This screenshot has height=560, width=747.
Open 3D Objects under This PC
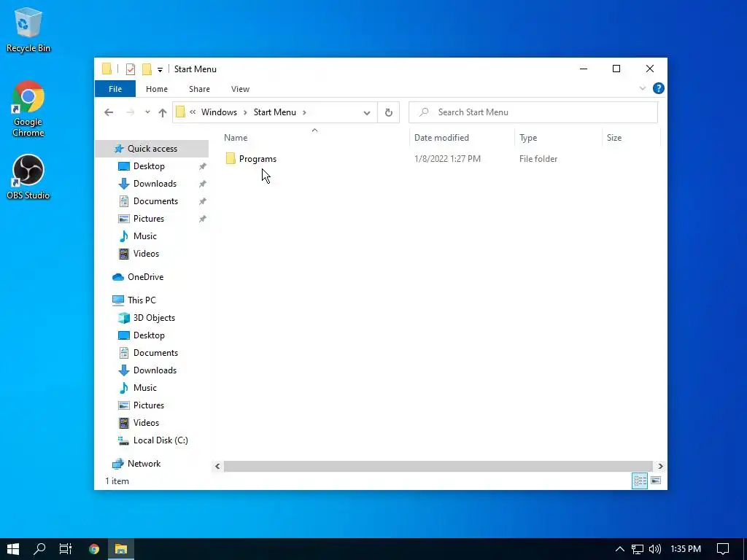point(154,318)
